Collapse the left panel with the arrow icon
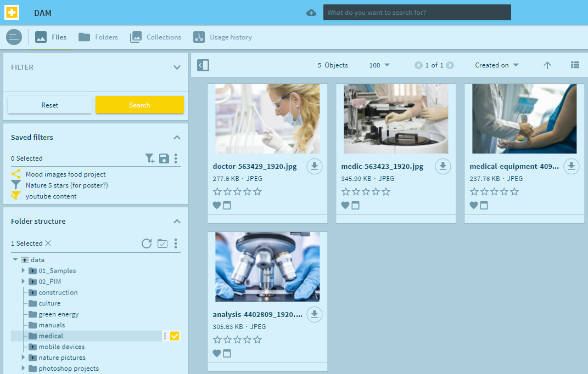The image size is (588, 374). click(x=203, y=65)
